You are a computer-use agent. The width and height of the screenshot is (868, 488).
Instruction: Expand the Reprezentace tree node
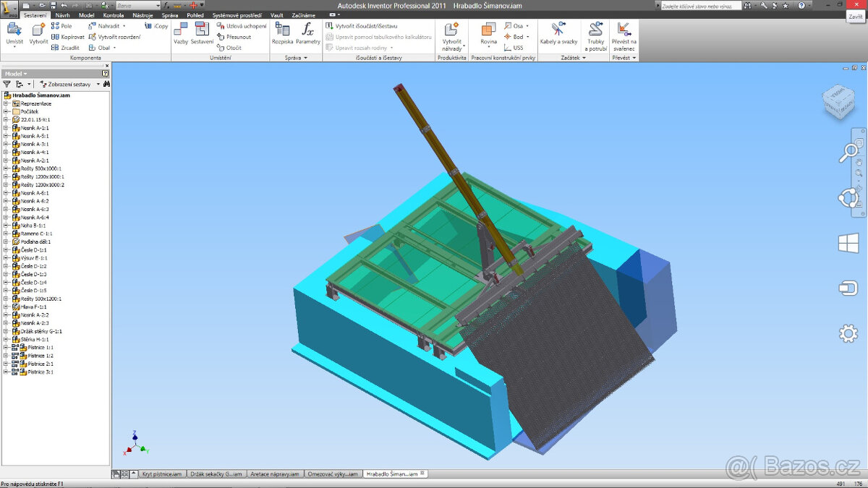point(6,103)
